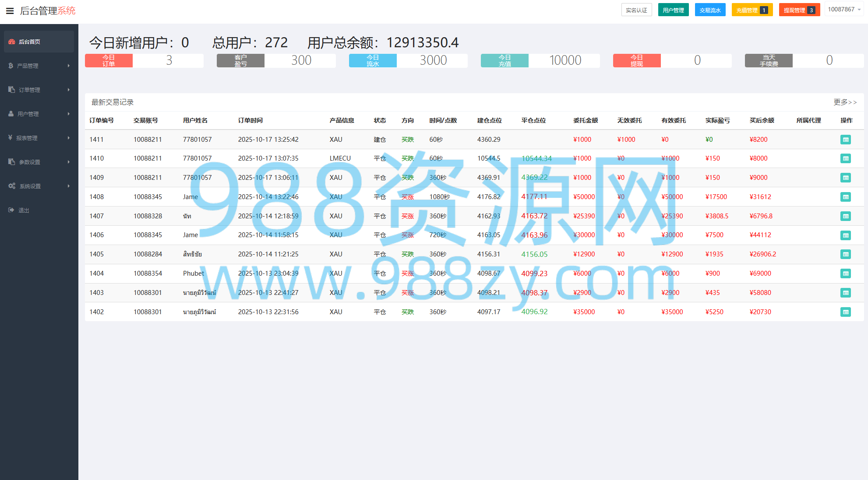Open details icon for order 1402
Image resolution: width=868 pixels, height=480 pixels.
[846, 312]
